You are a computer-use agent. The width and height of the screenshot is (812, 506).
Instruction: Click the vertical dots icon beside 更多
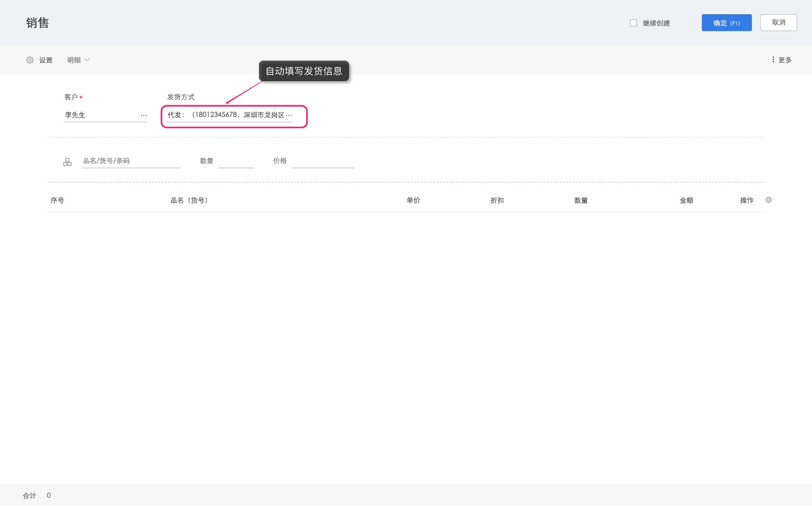tap(773, 60)
